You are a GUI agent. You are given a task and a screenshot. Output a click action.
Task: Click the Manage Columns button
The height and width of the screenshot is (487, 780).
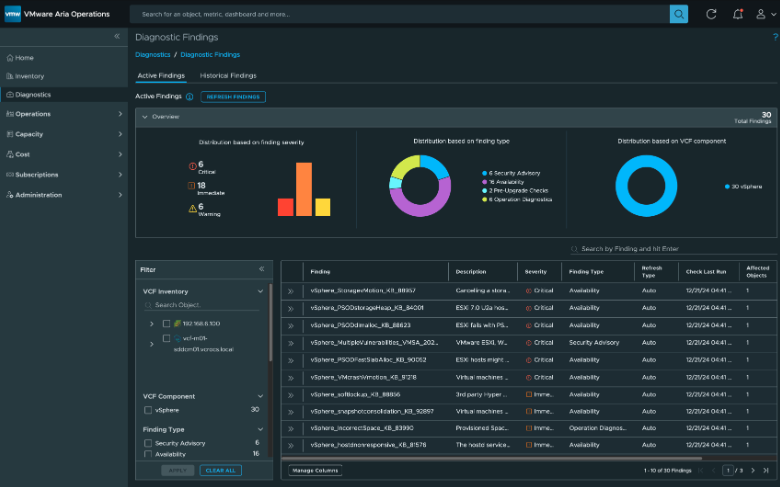click(314, 470)
